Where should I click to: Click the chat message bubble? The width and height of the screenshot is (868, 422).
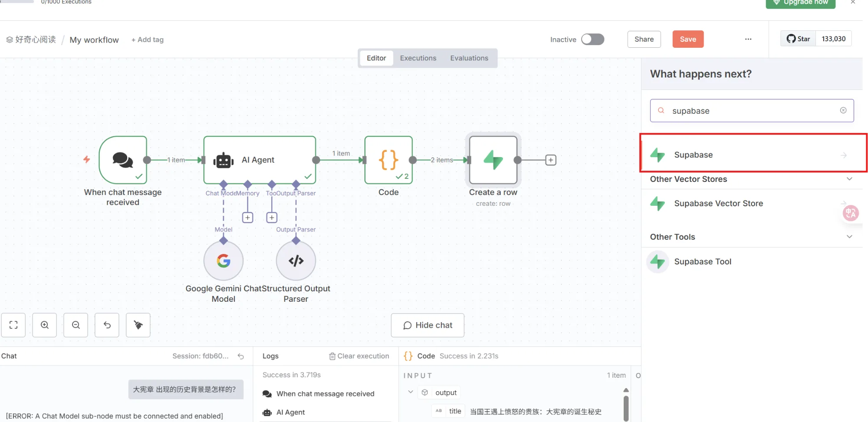coord(186,389)
